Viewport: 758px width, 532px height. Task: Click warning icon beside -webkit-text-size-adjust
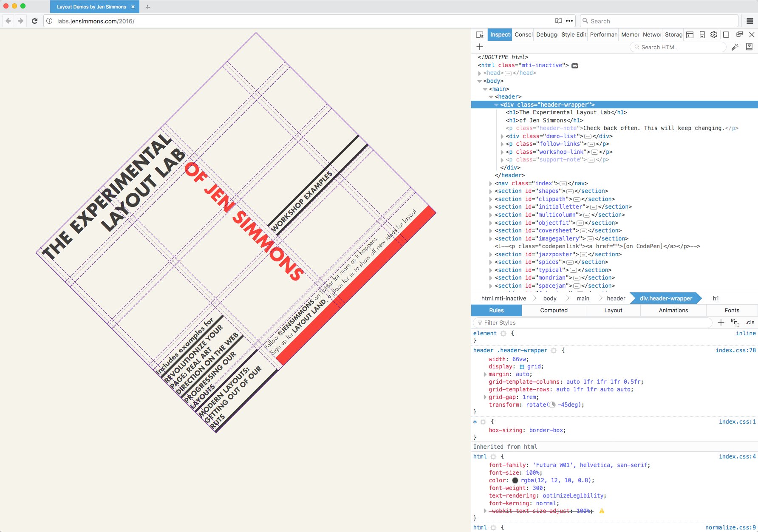tap(602, 511)
